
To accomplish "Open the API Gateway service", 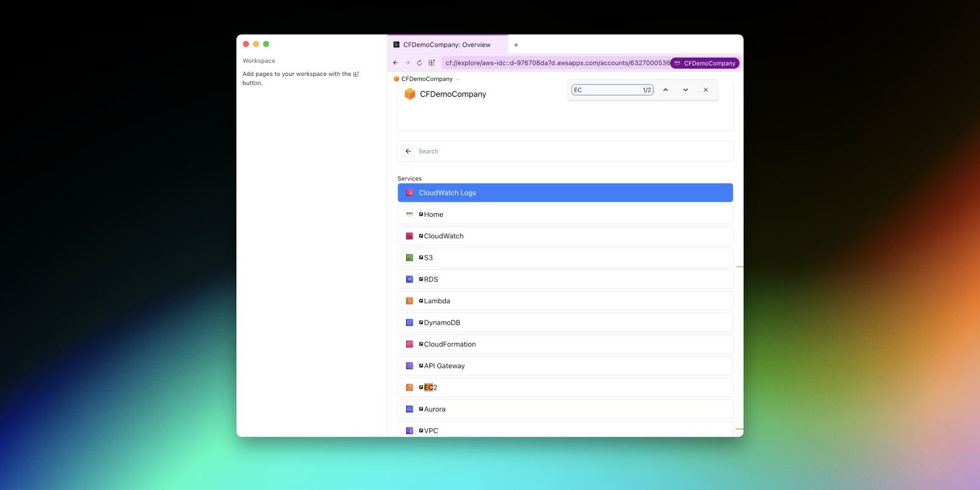I will (x=565, y=366).
